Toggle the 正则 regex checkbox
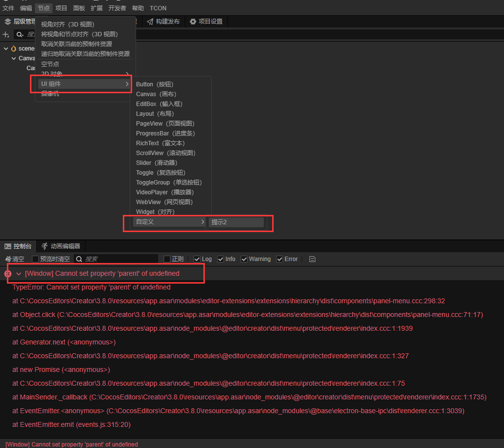Screen dimensions: 504x448 [167, 259]
